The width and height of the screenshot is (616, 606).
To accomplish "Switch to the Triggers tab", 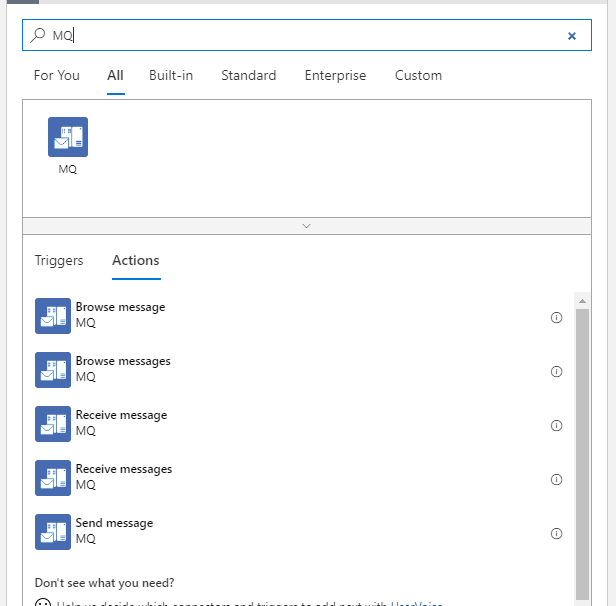I will (59, 260).
